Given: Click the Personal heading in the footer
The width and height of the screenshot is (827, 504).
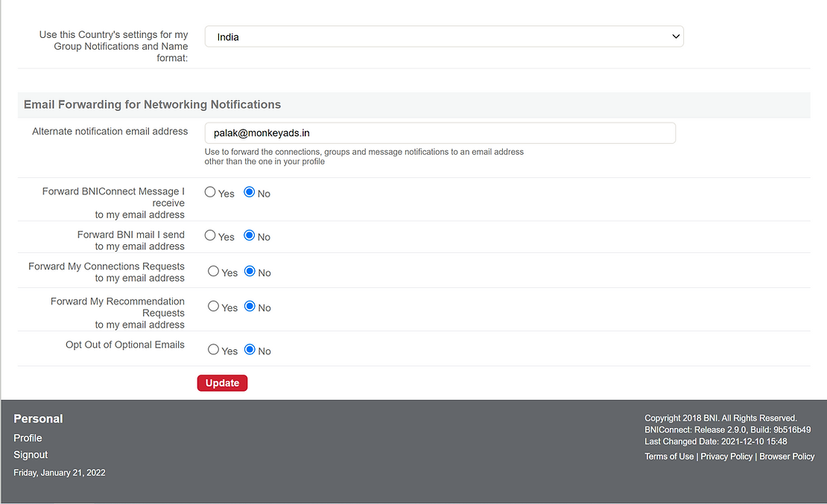Looking at the screenshot, I should click(x=38, y=418).
